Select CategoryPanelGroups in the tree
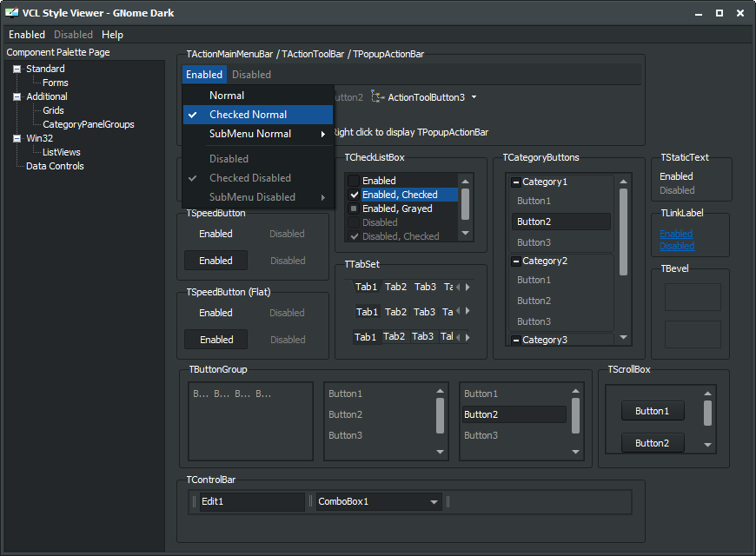756x556 pixels. coord(89,124)
